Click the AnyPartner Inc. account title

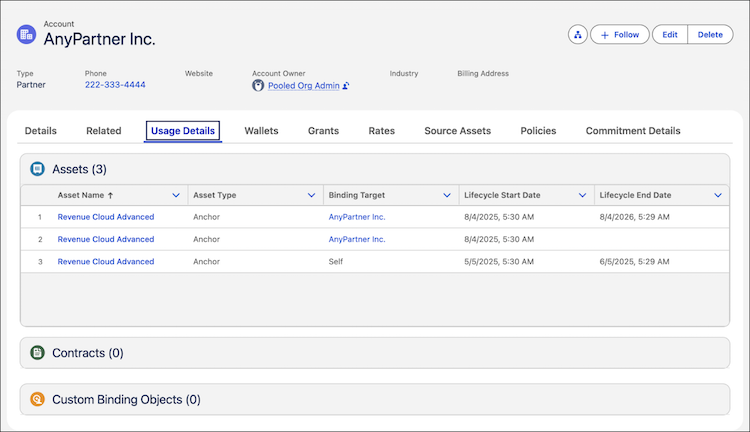tap(99, 39)
